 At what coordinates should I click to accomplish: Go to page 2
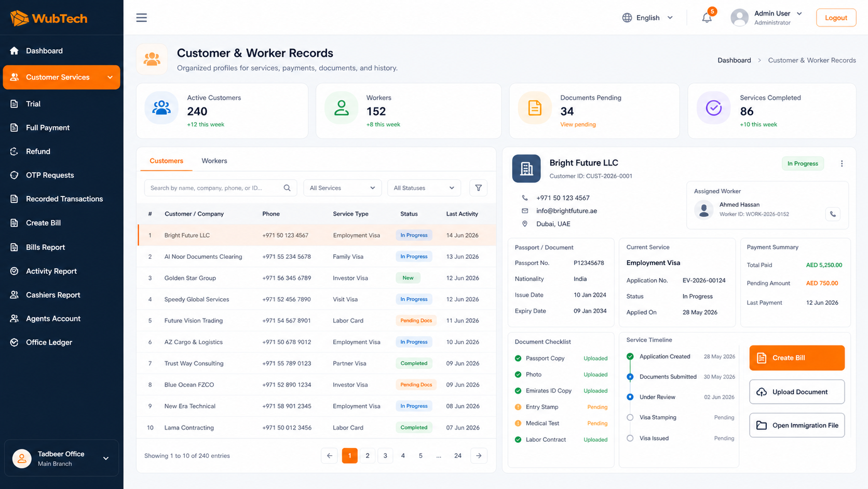coord(368,456)
